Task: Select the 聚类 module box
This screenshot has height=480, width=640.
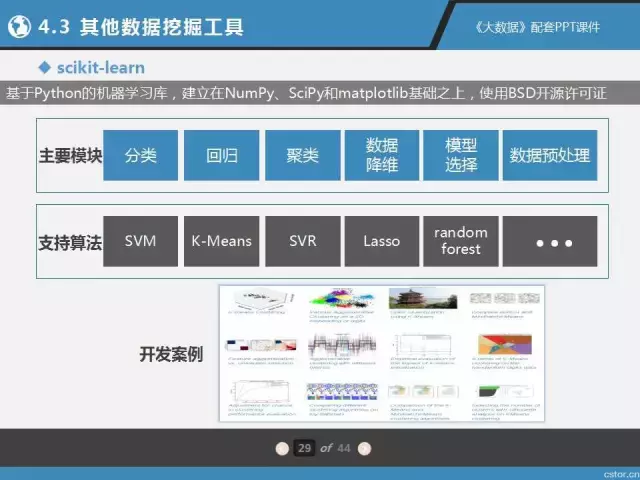Action: tap(302, 156)
